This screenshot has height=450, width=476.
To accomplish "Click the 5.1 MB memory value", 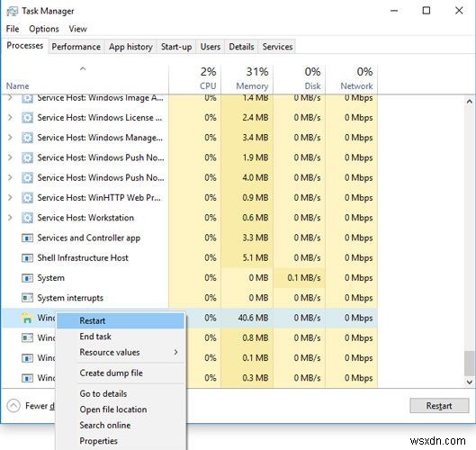I will [256, 257].
